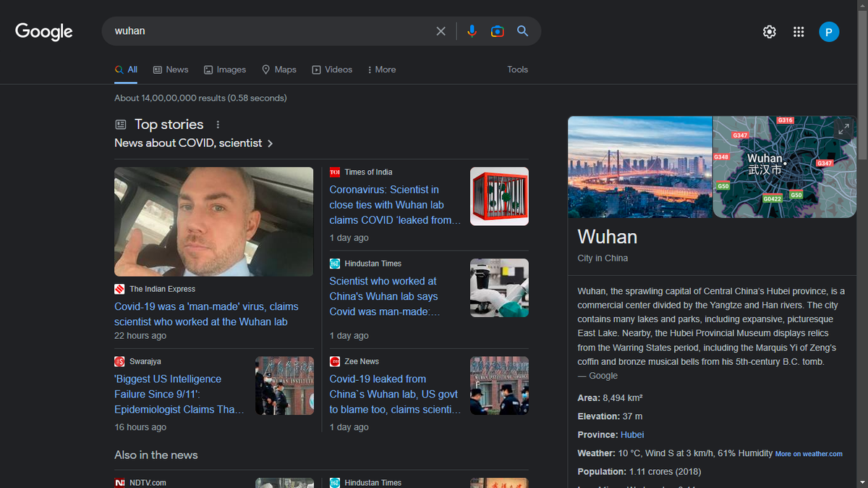Open the Google account avatar P

tap(829, 32)
